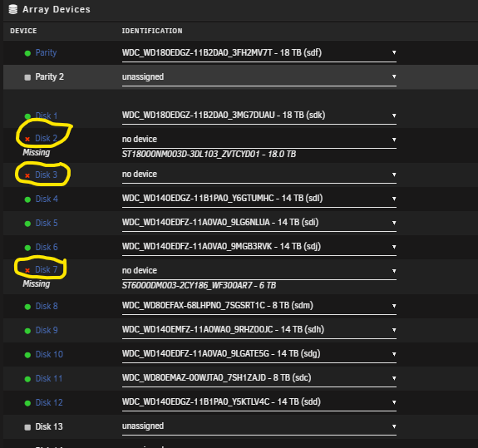Open the Disk 7 link
Image resolution: width=478 pixels, height=448 pixels.
click(x=47, y=269)
